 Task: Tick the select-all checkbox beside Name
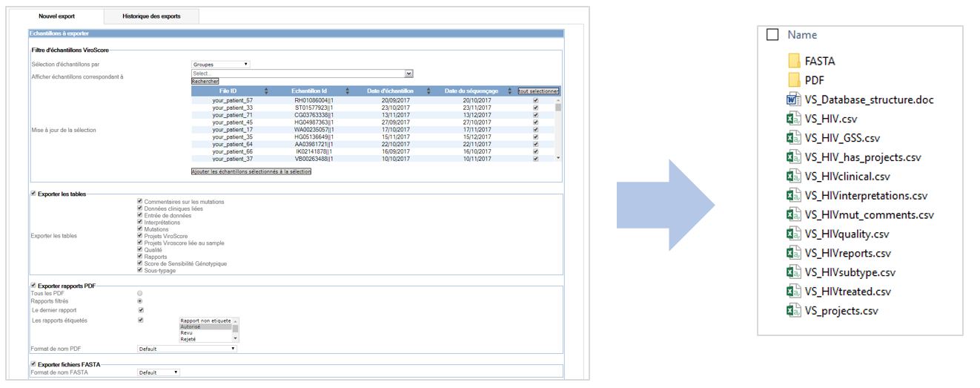click(x=772, y=35)
